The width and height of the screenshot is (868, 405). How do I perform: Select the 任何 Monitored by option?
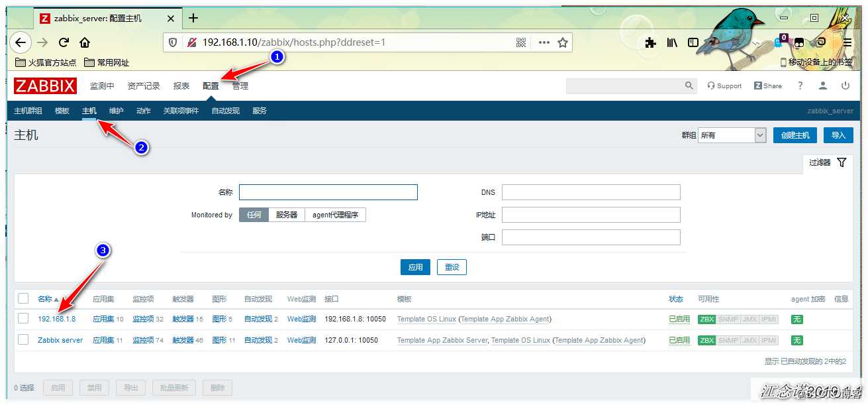(x=254, y=215)
